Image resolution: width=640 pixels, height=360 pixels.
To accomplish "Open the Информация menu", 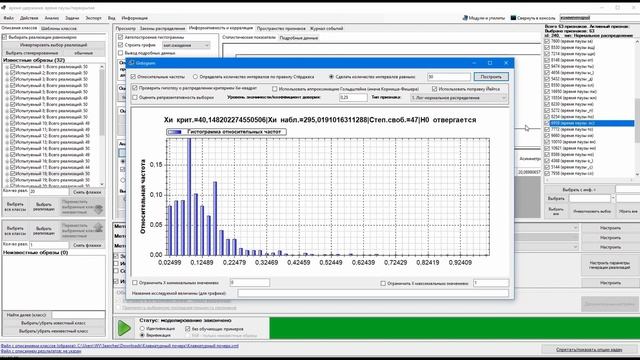I will [x=135, y=18].
